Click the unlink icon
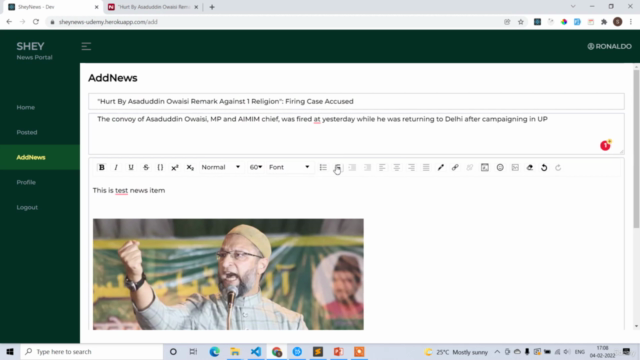 [470, 167]
